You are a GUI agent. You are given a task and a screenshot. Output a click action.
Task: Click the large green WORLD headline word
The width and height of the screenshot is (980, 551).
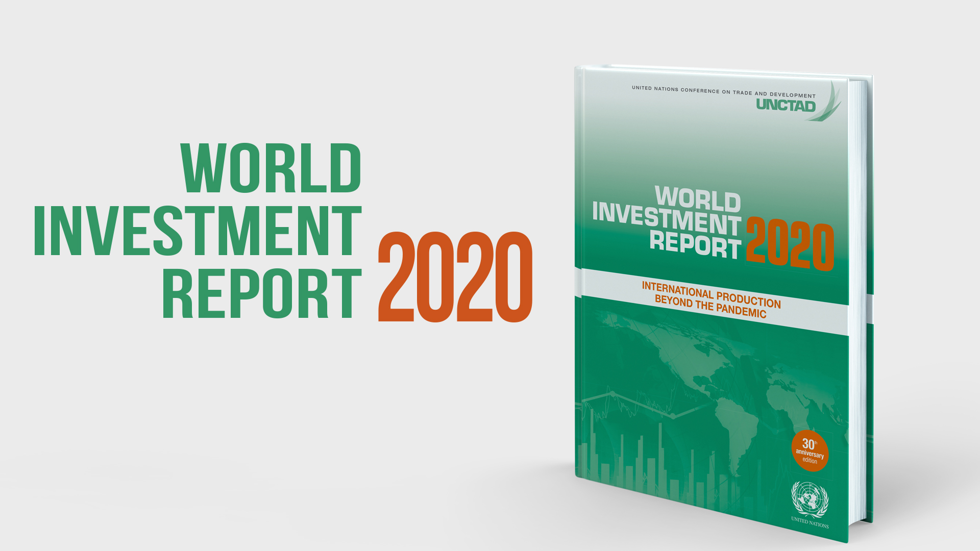coord(271,168)
